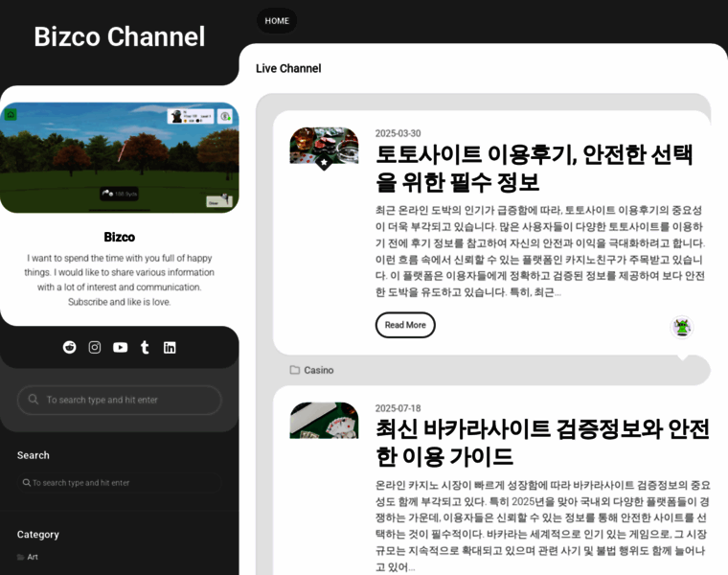Click the Search sidebar heading
Screen dimensions: 728x575
pyautogui.click(x=33, y=455)
